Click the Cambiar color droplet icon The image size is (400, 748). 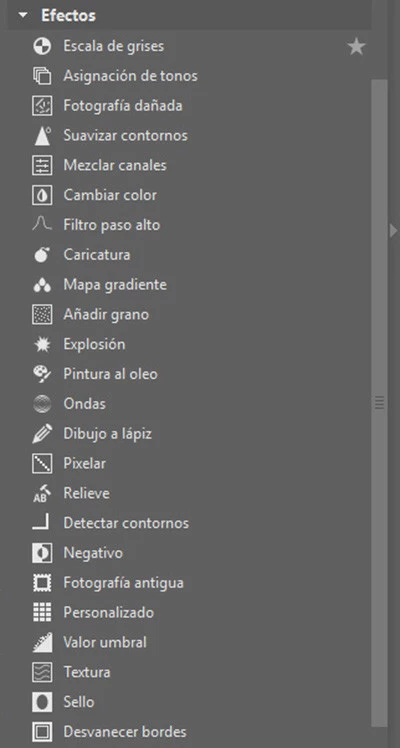click(42, 196)
